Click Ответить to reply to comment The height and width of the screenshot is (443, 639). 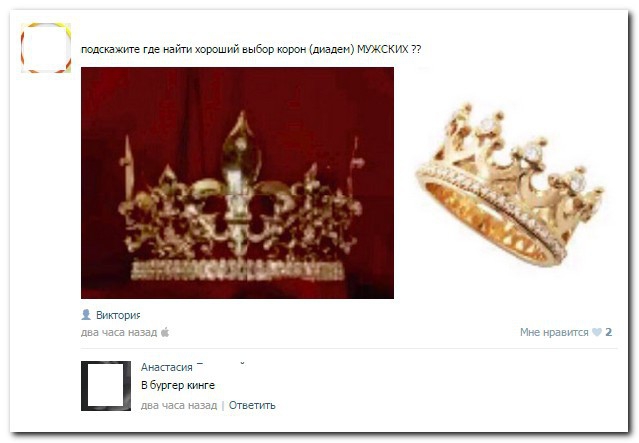click(252, 405)
